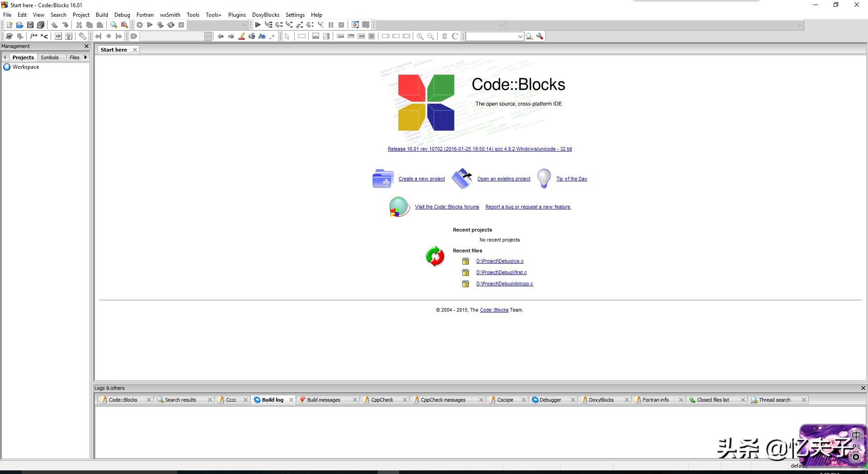Screen dimensions: 868x474
Task: Toggle the debugging windows display
Action: pyautogui.click(x=355, y=25)
